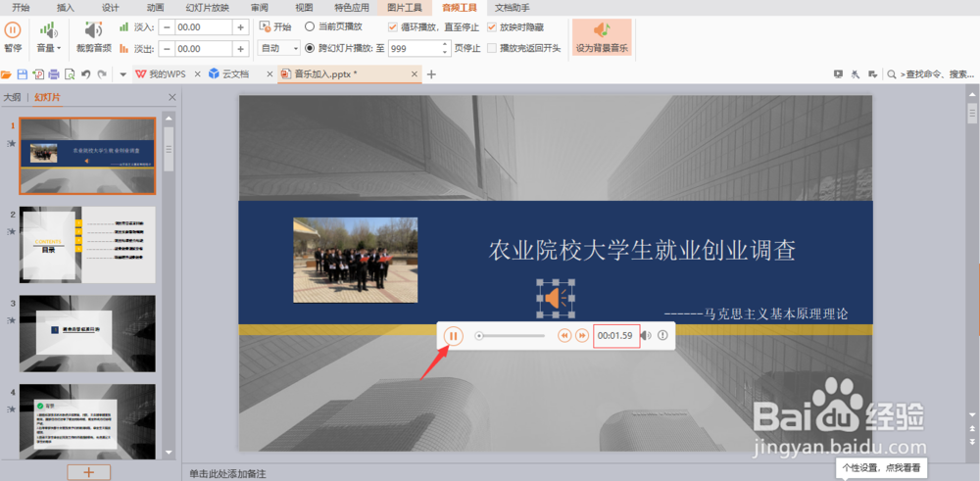This screenshot has height=481, width=980.
Task: Open the 视图 ribbon tab
Action: (305, 8)
